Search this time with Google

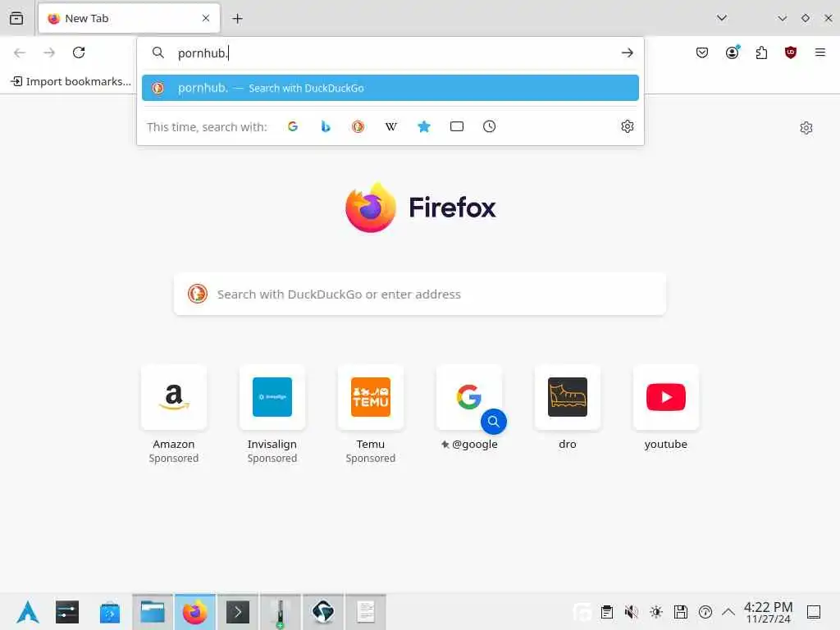click(x=293, y=126)
